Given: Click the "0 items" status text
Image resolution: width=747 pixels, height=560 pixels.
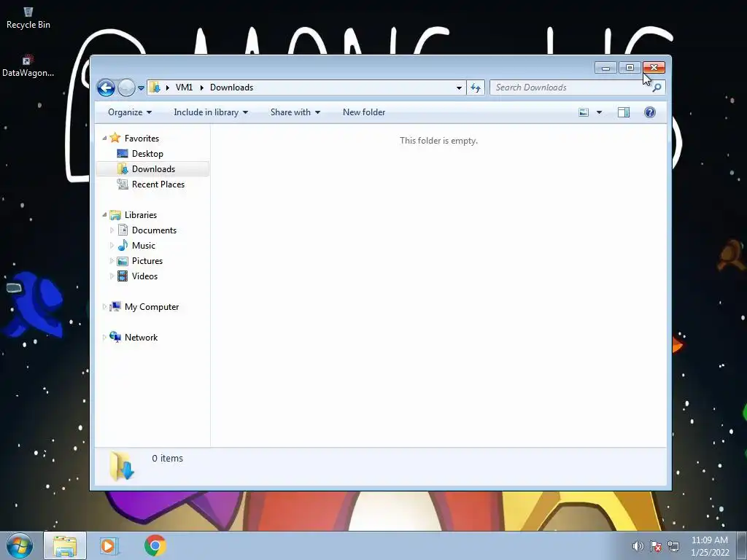Looking at the screenshot, I should pos(167,458).
